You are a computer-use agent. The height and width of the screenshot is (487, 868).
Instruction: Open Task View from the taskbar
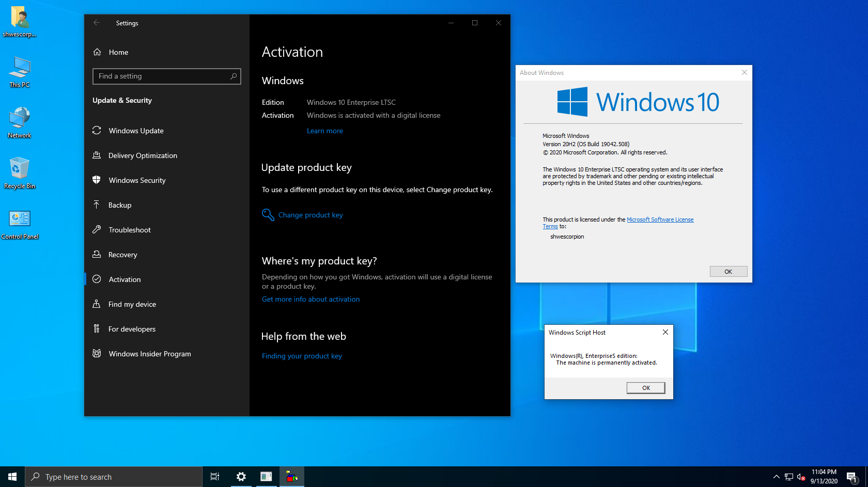pos(215,477)
